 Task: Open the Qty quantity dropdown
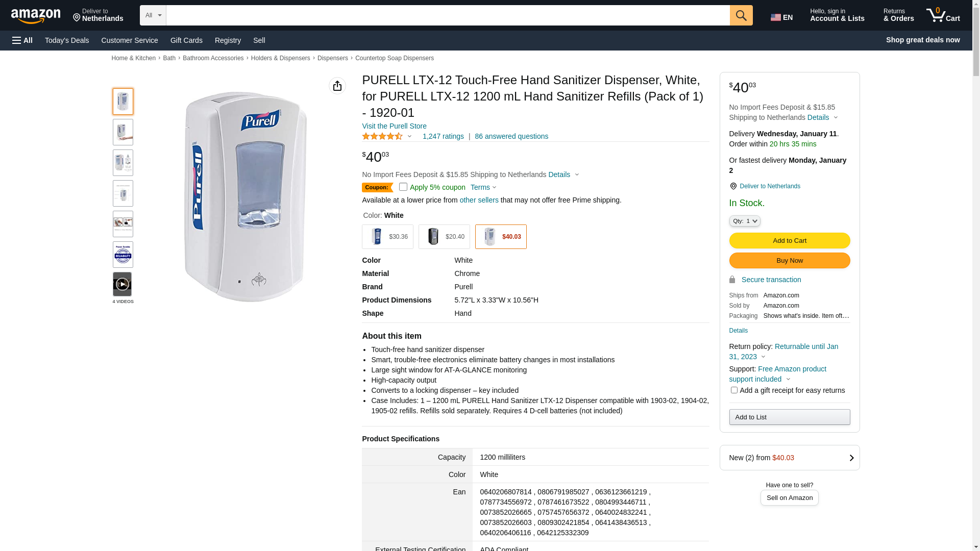coord(745,221)
